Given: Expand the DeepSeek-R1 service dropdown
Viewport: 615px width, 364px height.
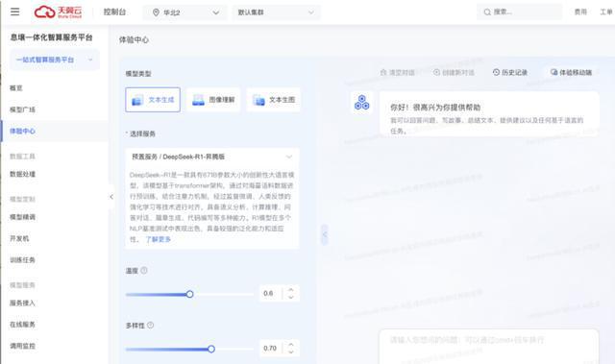Looking at the screenshot, I should (212, 157).
